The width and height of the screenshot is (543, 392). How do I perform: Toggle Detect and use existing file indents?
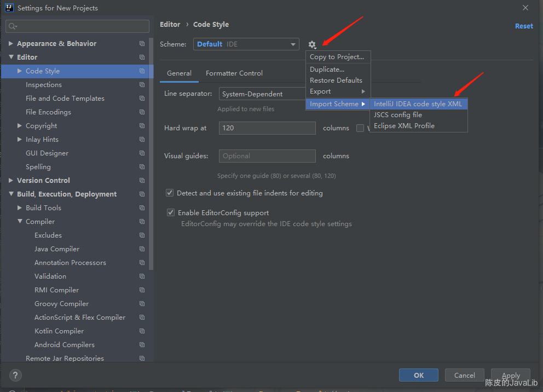tap(170, 193)
